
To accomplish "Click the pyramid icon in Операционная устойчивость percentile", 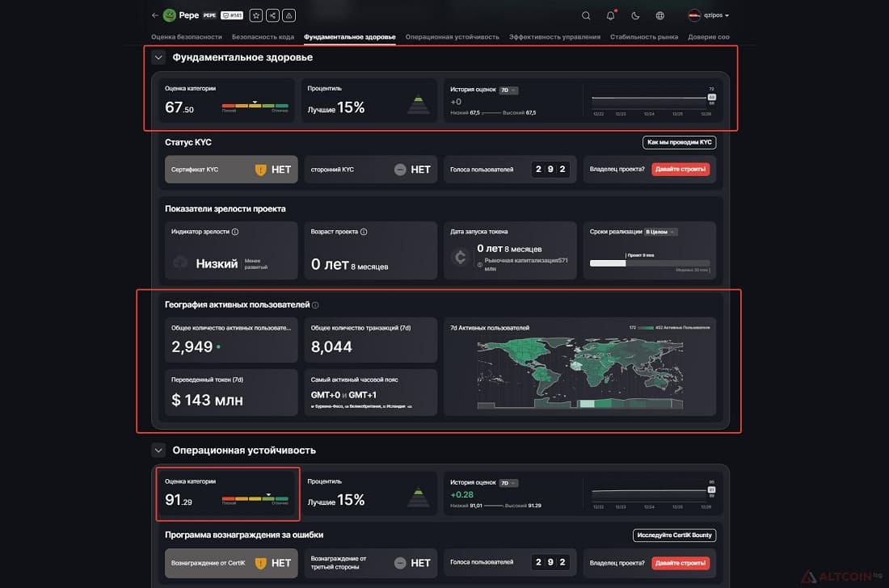I will 419,498.
